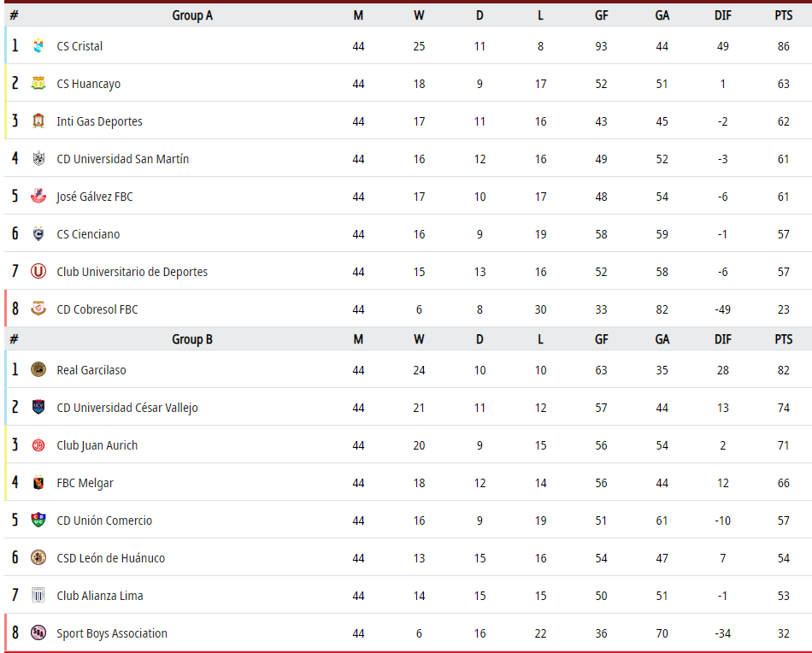Click the CS Cristal club crest

coord(38,45)
